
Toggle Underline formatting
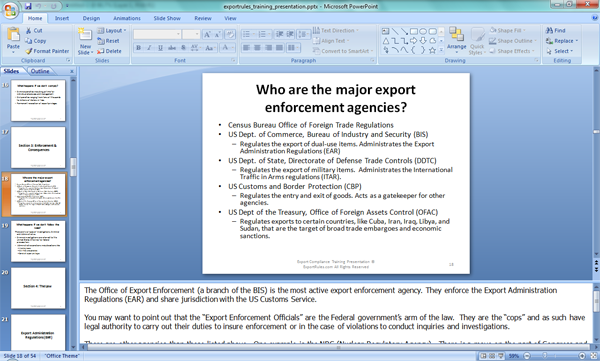[160, 48]
